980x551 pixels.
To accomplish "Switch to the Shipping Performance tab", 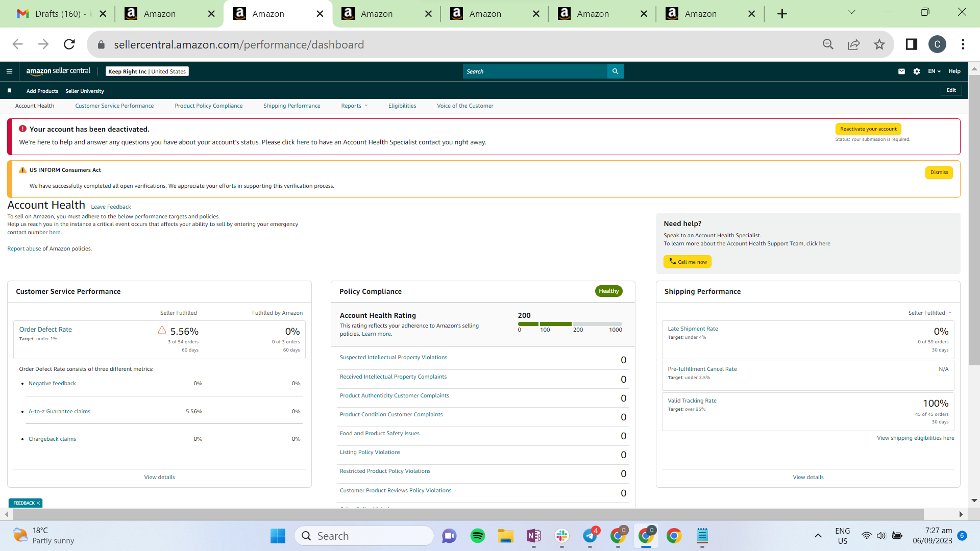I will coord(292,106).
